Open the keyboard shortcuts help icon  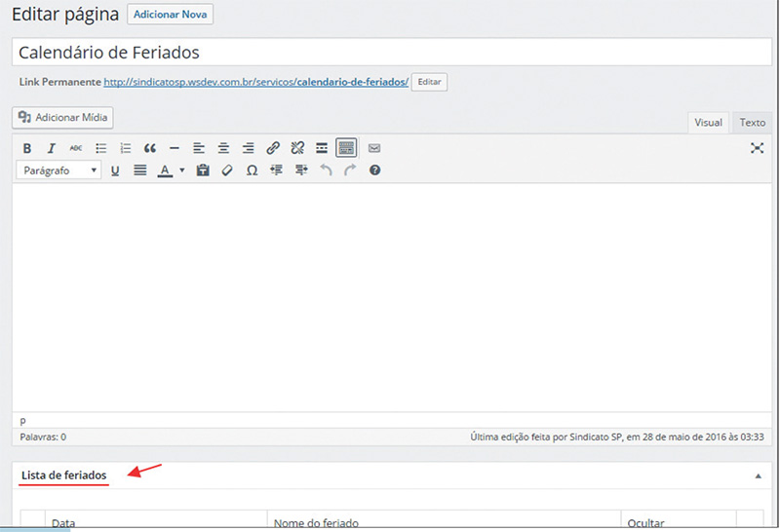click(374, 171)
